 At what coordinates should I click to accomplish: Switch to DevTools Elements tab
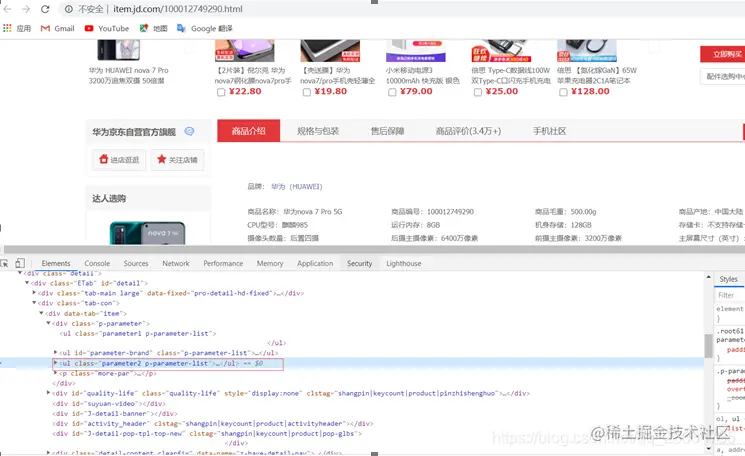(56, 263)
